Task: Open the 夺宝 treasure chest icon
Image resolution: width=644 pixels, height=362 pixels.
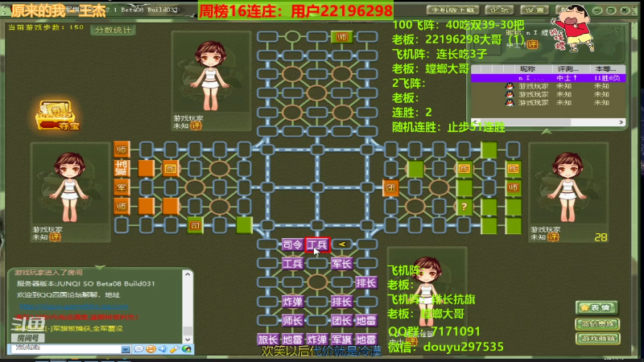Action: (x=57, y=115)
